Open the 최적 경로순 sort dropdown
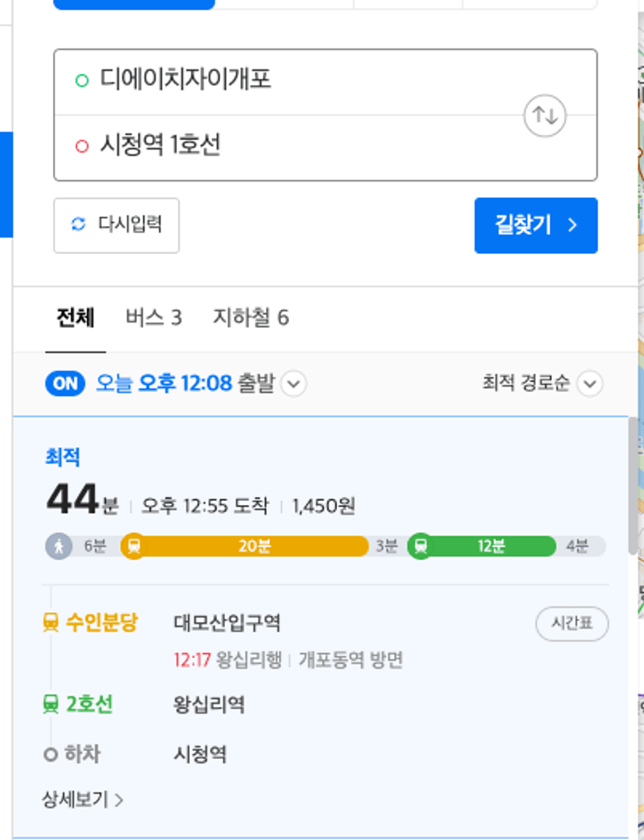 (x=542, y=383)
